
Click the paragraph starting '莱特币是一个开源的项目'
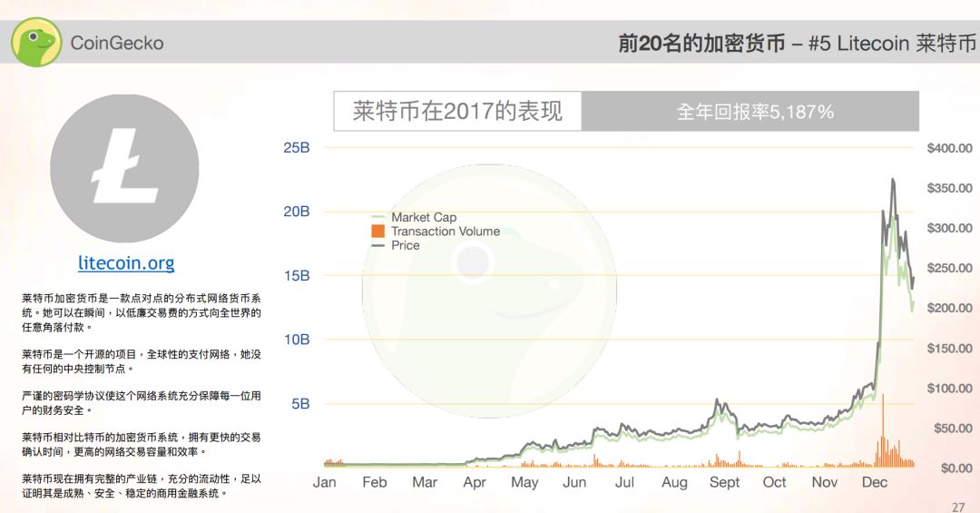click(x=142, y=361)
